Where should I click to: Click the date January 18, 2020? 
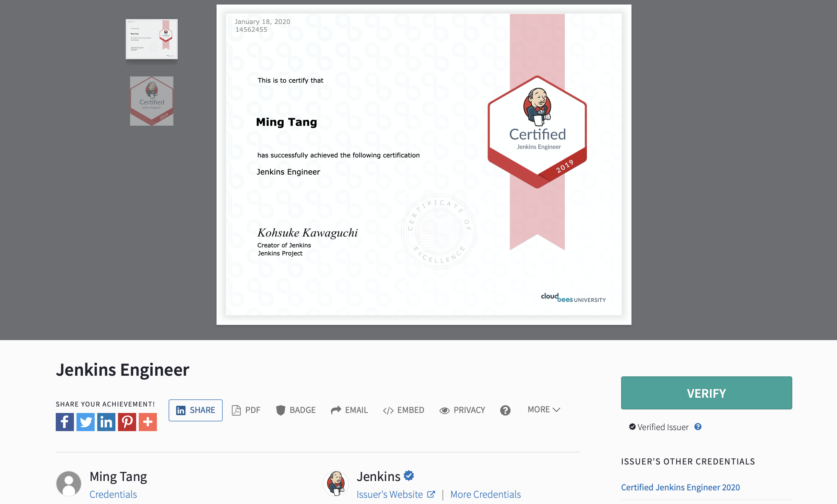[x=262, y=22]
